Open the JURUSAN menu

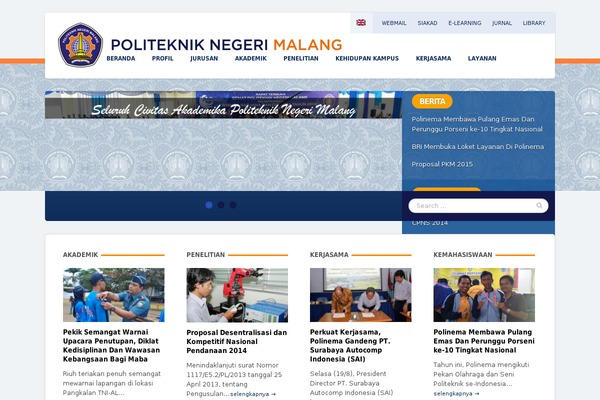pos(204,59)
